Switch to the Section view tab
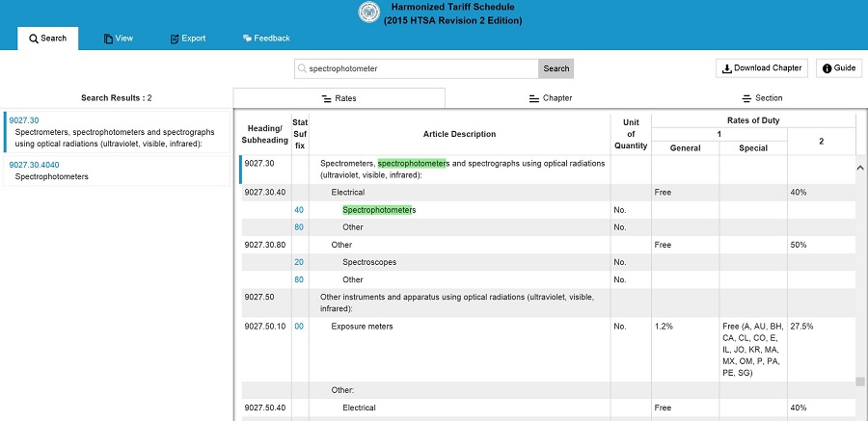The image size is (868, 421). 762,98
